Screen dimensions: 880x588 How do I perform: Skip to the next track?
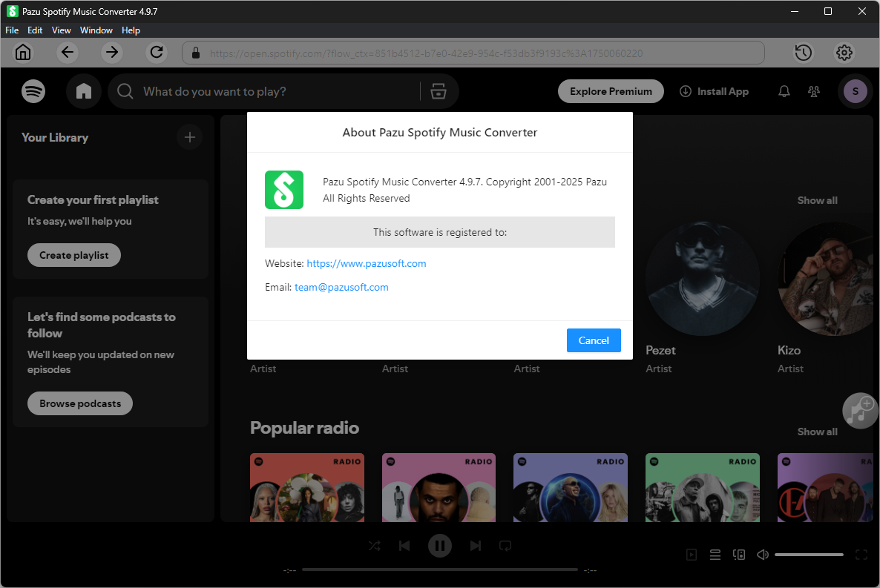[476, 546]
